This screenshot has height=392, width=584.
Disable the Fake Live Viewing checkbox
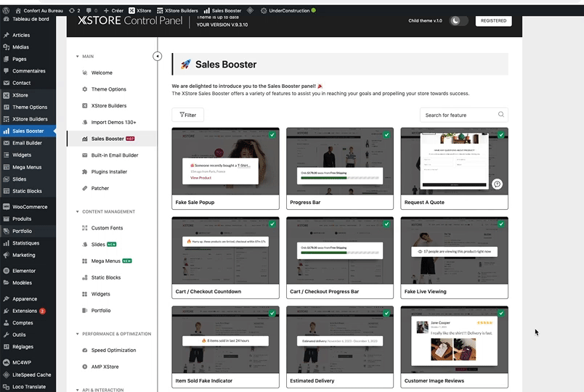[501, 224]
